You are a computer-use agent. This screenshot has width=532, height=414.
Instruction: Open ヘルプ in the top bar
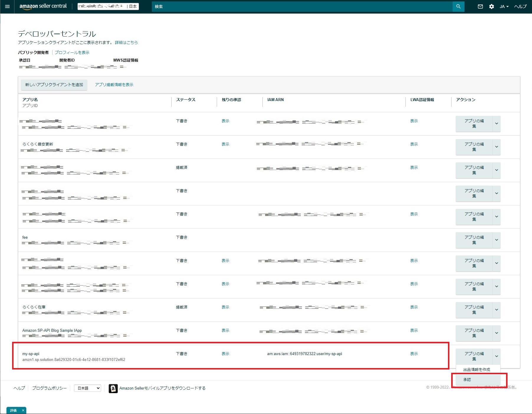520,6
